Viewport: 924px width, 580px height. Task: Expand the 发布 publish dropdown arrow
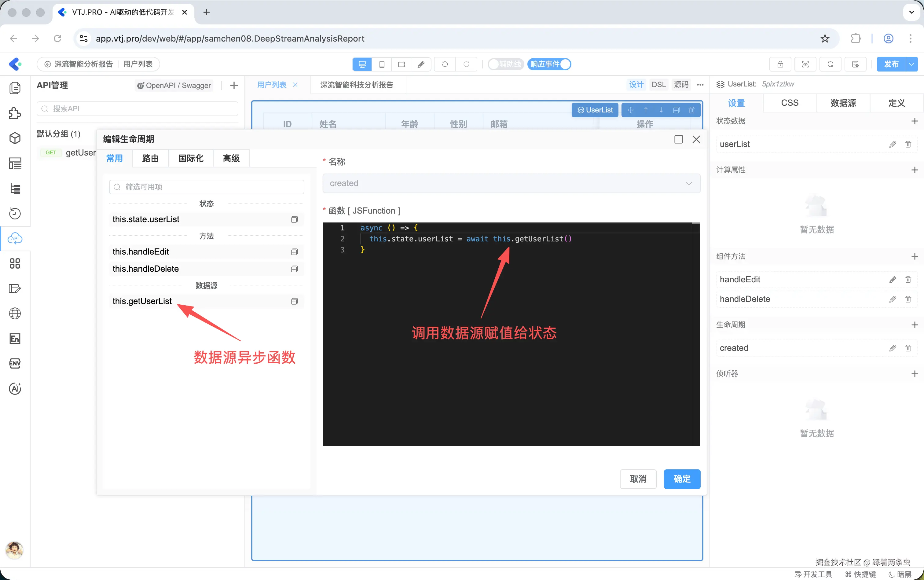912,64
